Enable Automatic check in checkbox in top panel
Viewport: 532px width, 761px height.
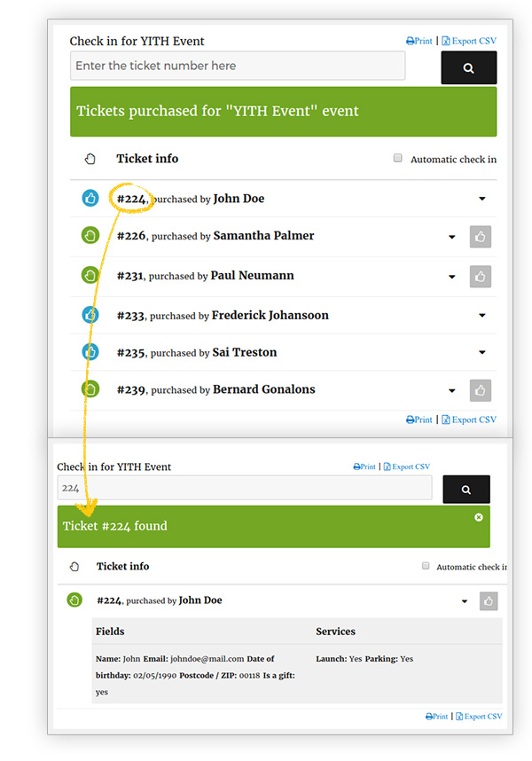coord(398,159)
